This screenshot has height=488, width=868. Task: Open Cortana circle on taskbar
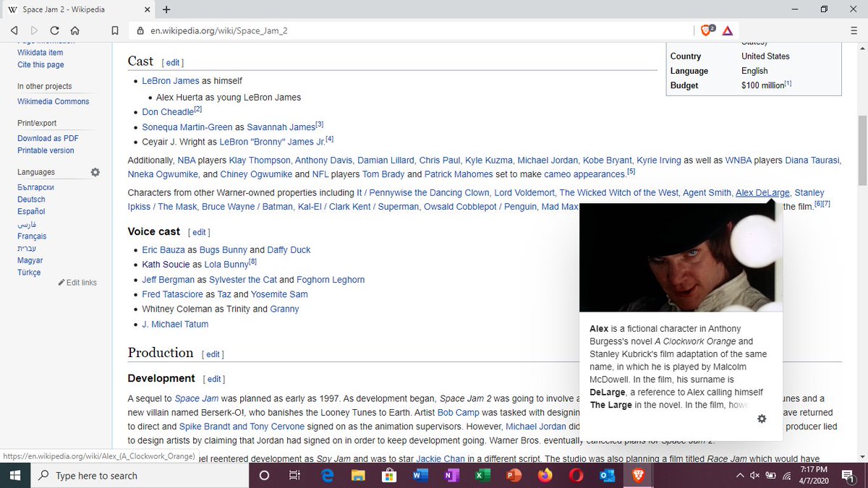point(263,475)
